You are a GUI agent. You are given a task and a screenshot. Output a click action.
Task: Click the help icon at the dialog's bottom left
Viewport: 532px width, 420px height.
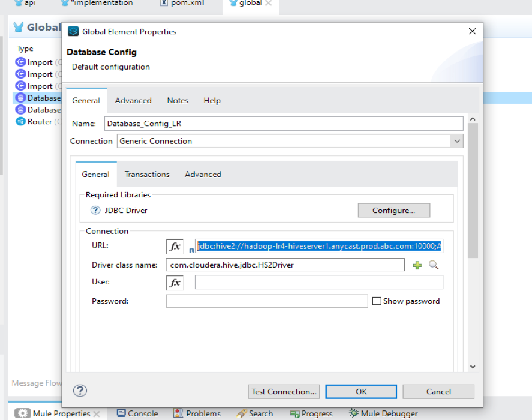click(80, 391)
